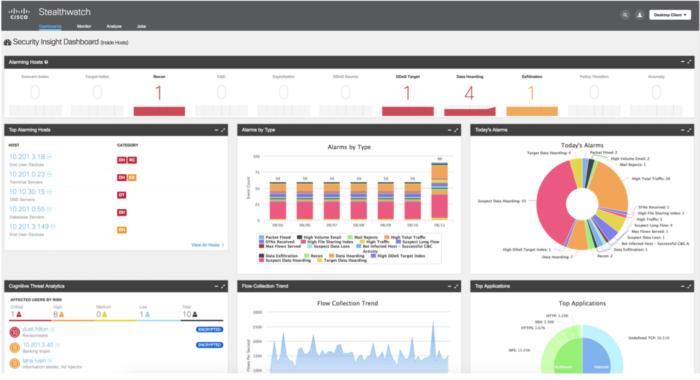Click the red category badge for 10.201.0.55
This screenshot has height=380, width=700.
(x=121, y=212)
